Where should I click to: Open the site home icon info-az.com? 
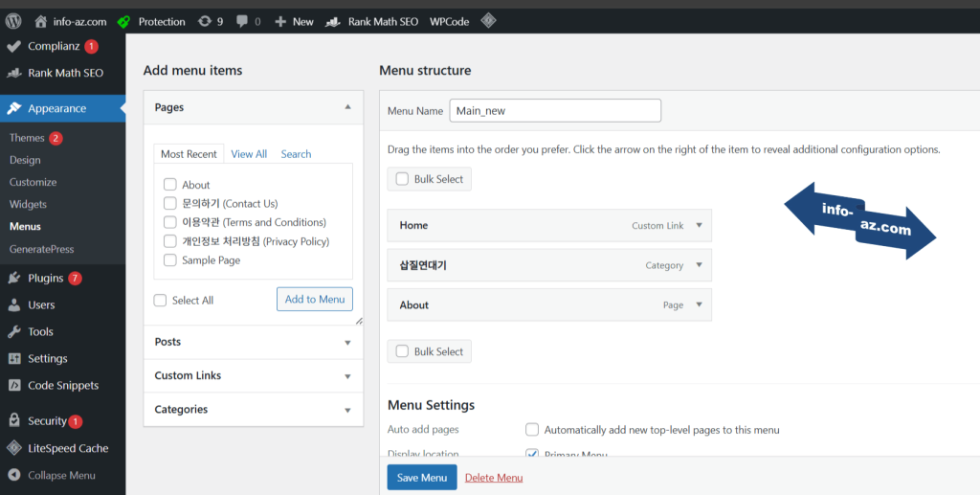click(x=40, y=21)
